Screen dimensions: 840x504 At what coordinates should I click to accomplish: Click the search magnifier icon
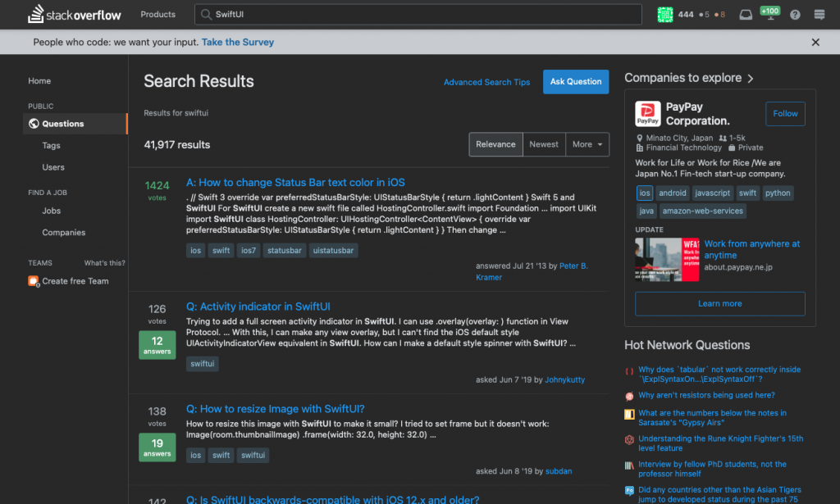[206, 15]
